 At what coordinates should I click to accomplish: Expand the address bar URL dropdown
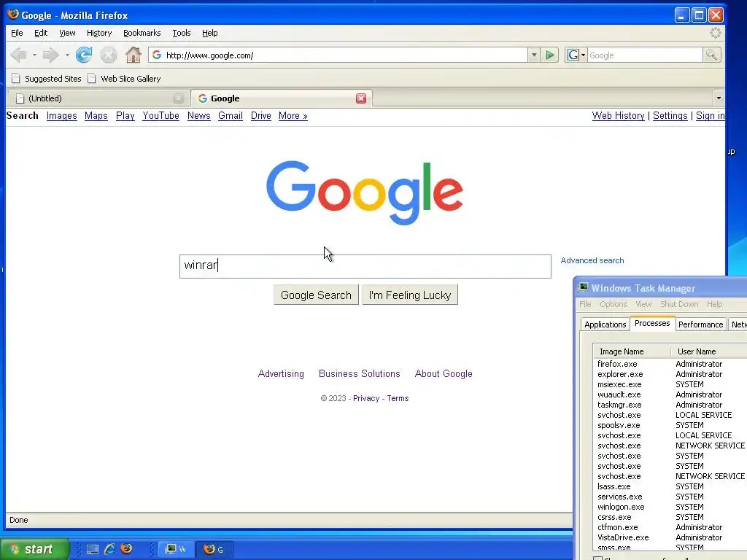534,55
